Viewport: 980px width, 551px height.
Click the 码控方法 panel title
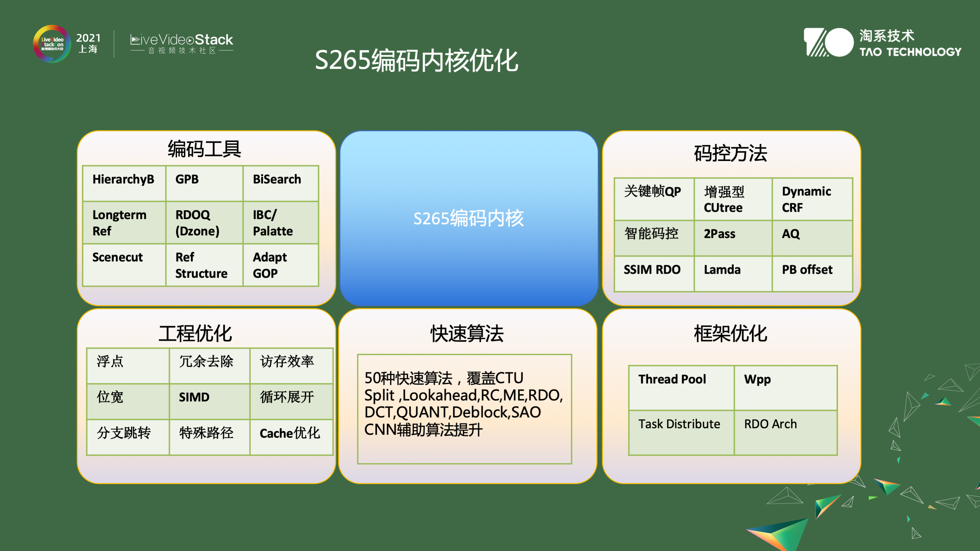click(x=730, y=153)
